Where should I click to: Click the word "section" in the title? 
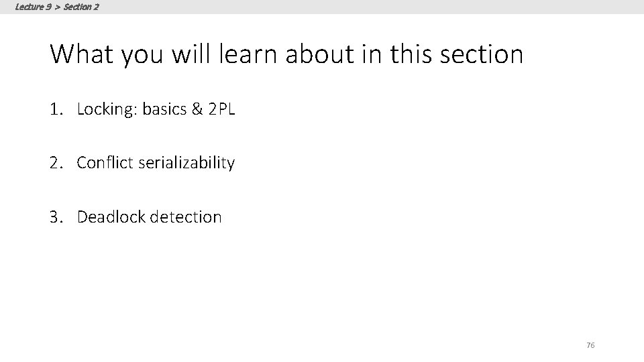click(482, 54)
